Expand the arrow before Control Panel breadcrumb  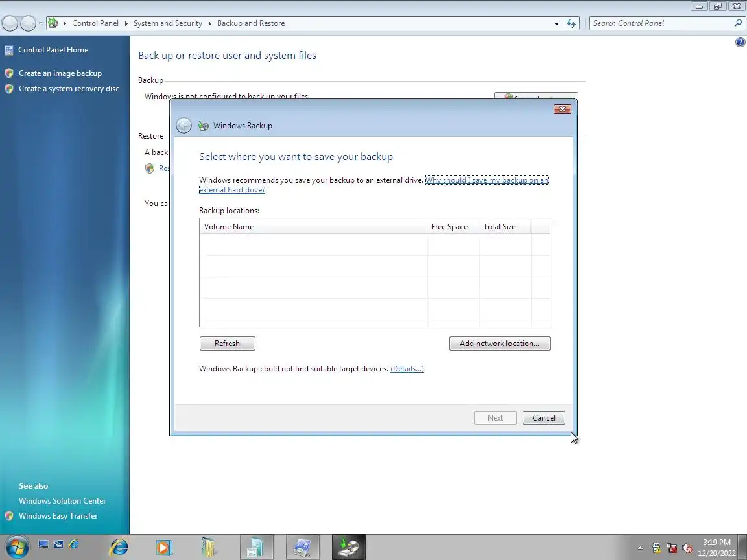point(65,23)
